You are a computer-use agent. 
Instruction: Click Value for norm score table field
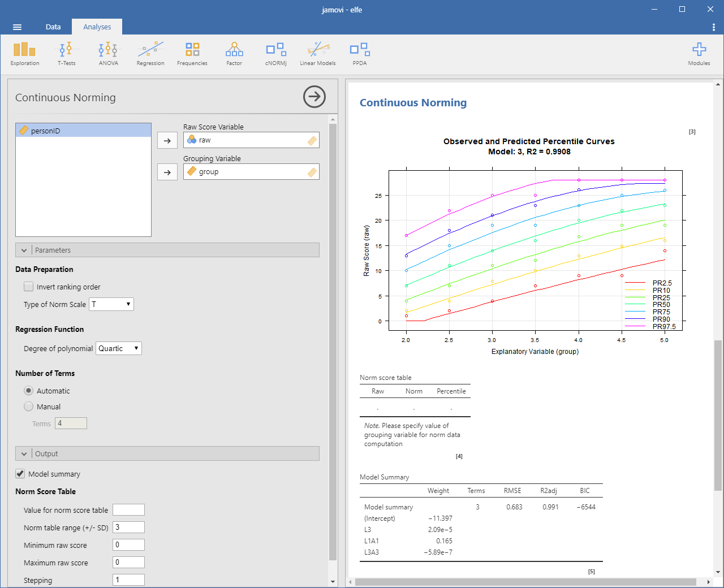click(128, 510)
